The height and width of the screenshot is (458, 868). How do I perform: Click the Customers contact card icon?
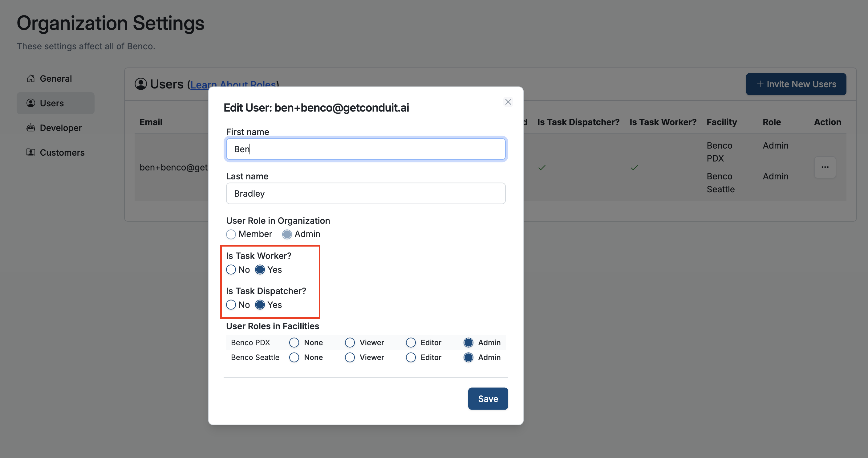click(x=31, y=152)
